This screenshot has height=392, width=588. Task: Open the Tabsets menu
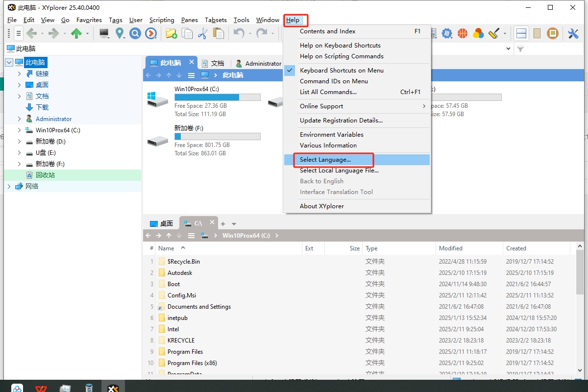point(216,20)
